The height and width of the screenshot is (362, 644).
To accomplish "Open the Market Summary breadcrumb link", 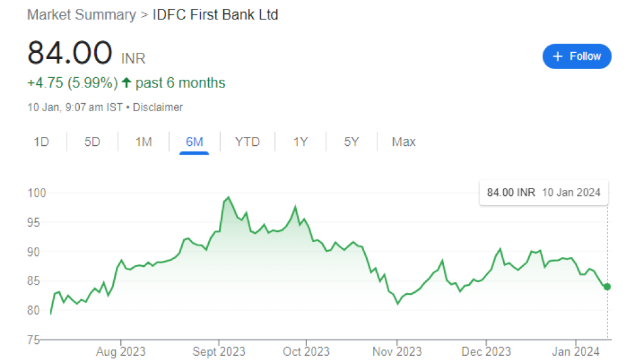I will pos(81,14).
